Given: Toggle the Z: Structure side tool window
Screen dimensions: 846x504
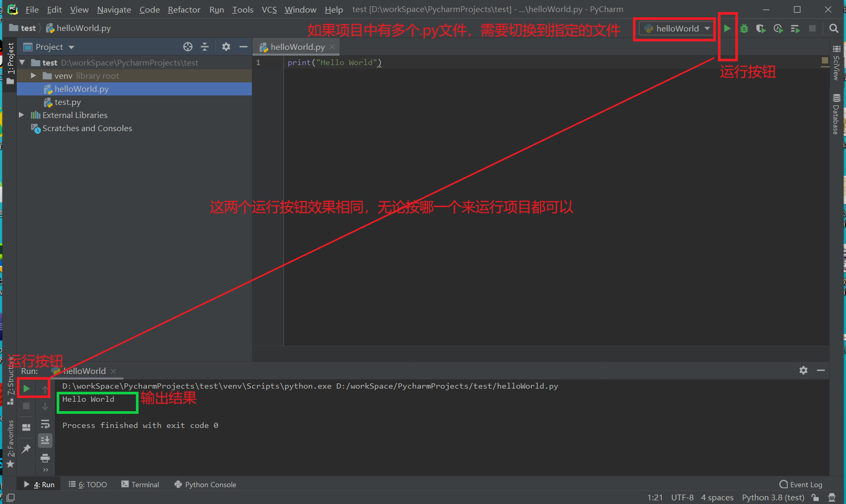Looking at the screenshot, I should (10, 380).
